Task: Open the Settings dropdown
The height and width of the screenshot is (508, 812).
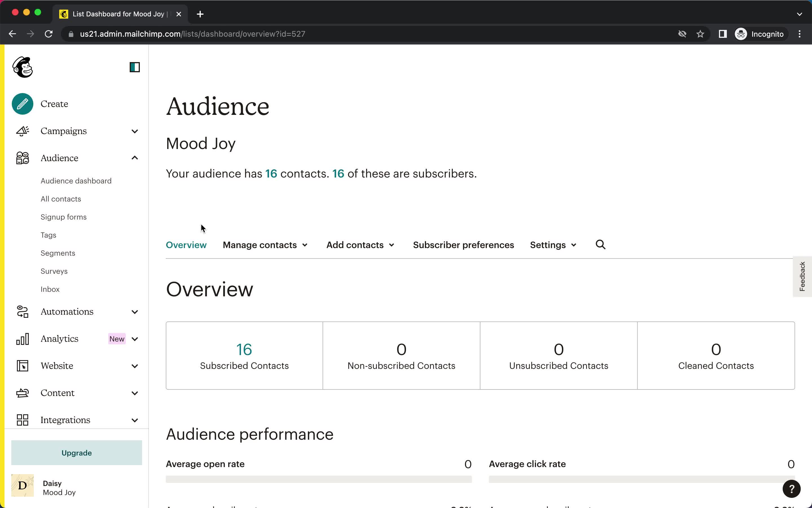Action: (x=553, y=245)
